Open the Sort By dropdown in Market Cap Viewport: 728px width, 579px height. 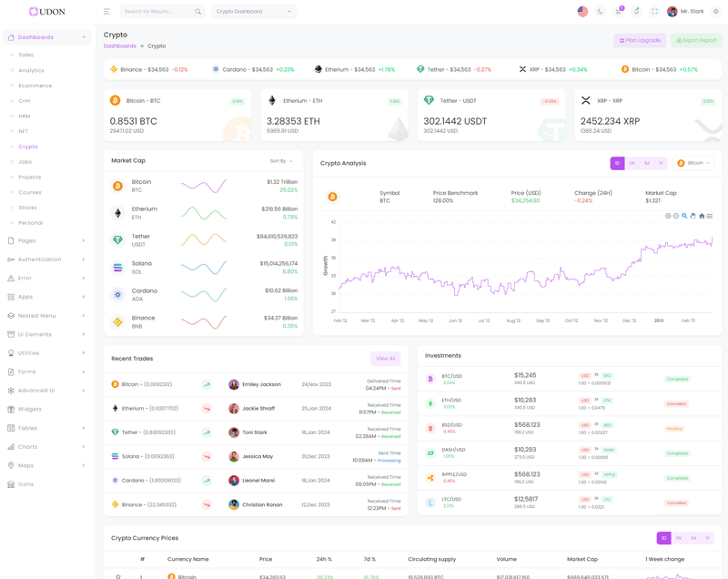[x=281, y=161]
